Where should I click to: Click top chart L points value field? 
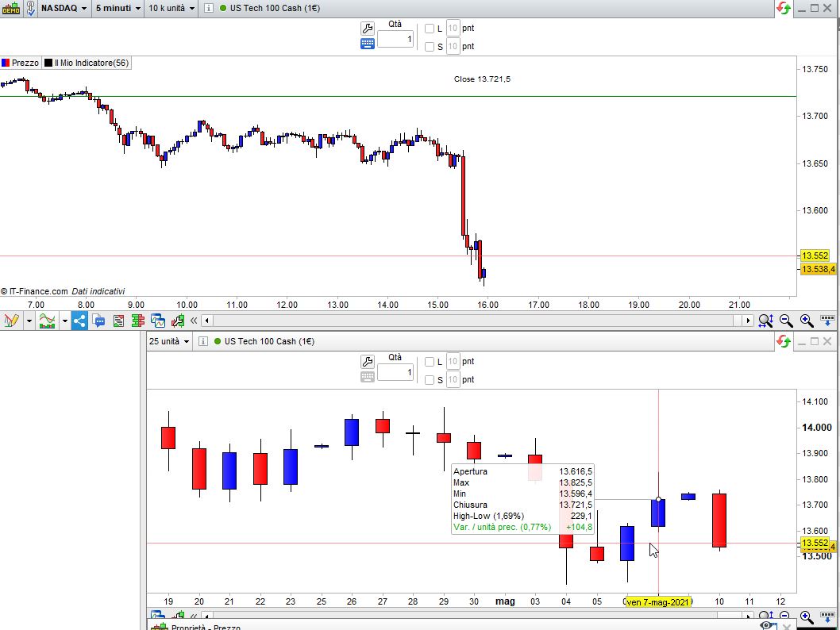click(x=453, y=29)
